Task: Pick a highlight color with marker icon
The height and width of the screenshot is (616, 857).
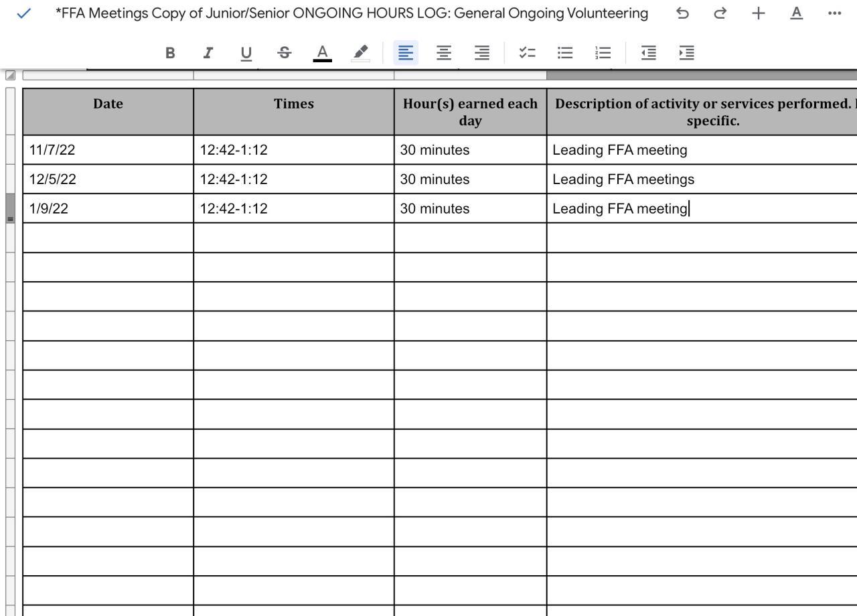Action: tap(360, 54)
